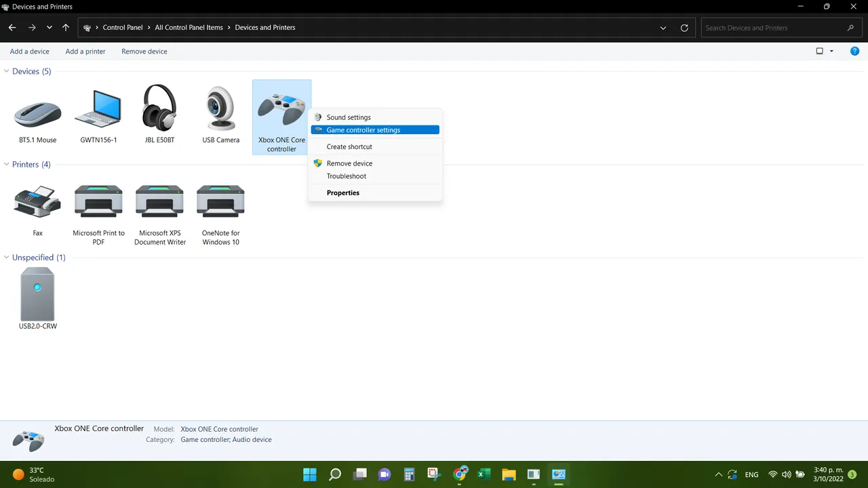Image resolution: width=868 pixels, height=488 pixels.
Task: Choose Game controller settings menu entry
Action: click(x=375, y=130)
